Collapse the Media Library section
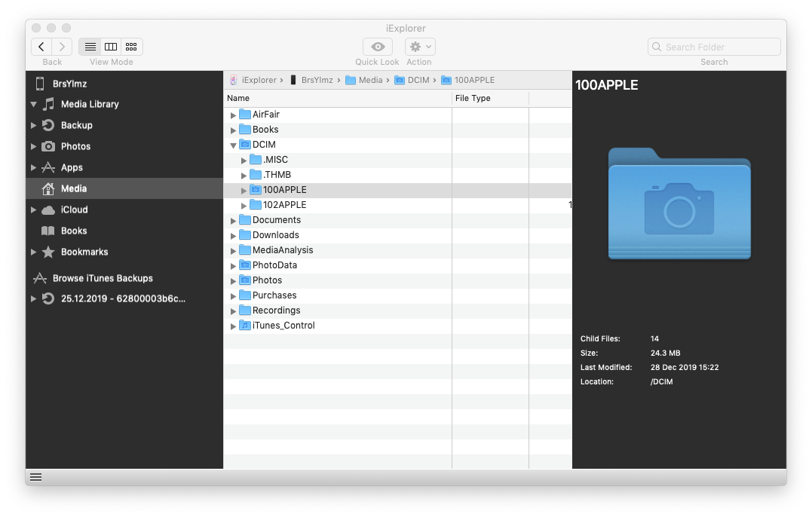This screenshot has height=517, width=812. pos(33,105)
